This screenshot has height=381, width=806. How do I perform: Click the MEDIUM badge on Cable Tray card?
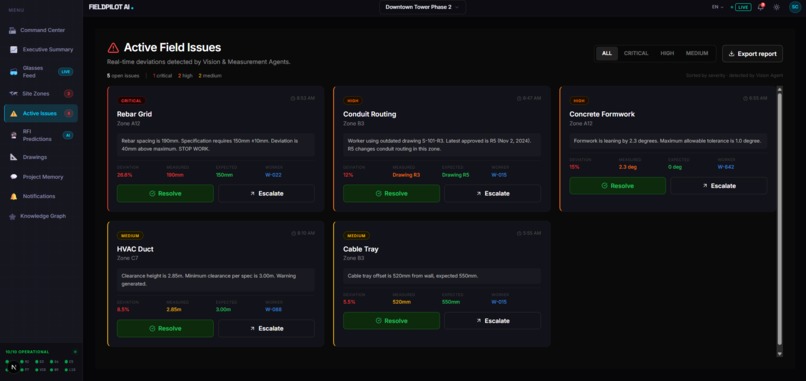click(x=356, y=236)
